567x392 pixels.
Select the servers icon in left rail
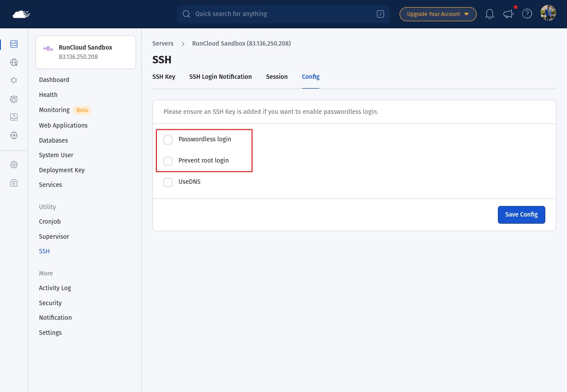(14, 44)
